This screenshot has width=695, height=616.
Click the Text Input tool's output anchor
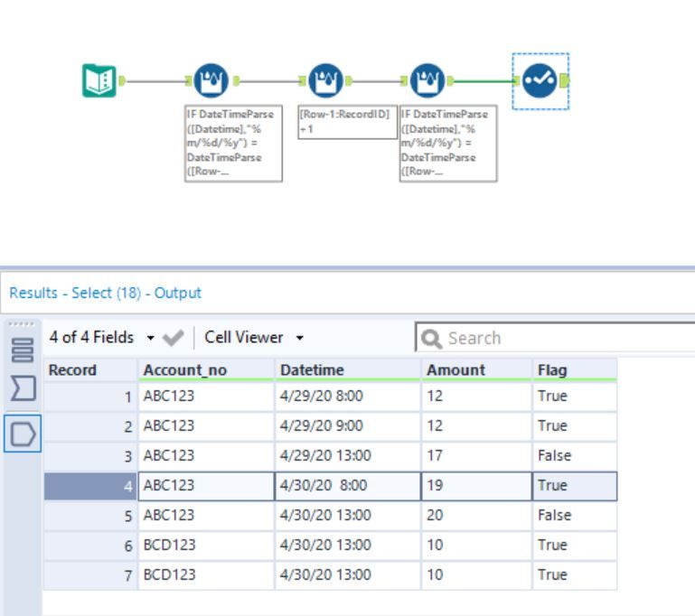[x=122, y=80]
